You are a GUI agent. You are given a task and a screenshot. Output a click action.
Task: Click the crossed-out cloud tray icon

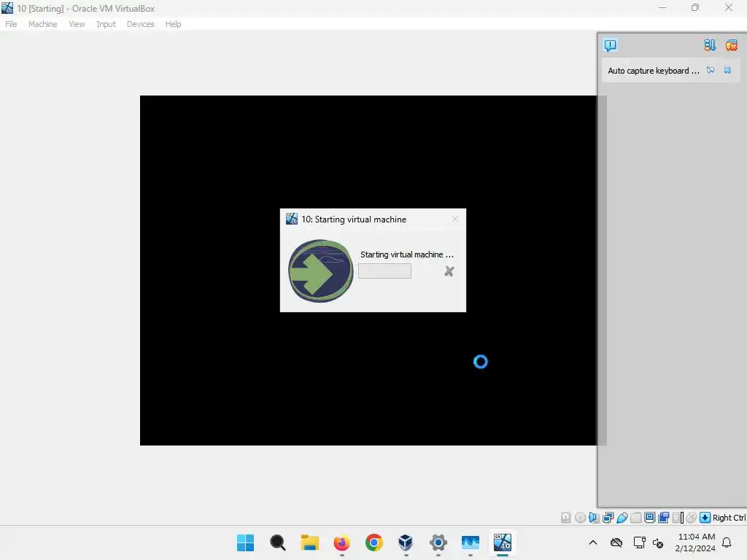[616, 542]
